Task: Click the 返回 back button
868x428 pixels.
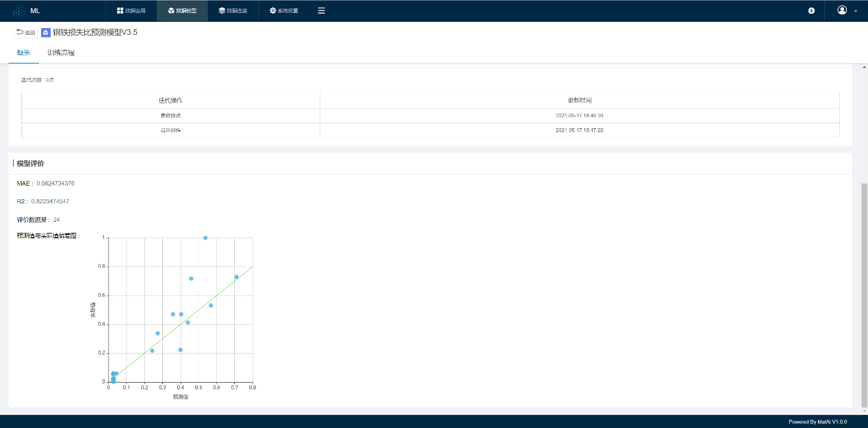Action: point(25,32)
